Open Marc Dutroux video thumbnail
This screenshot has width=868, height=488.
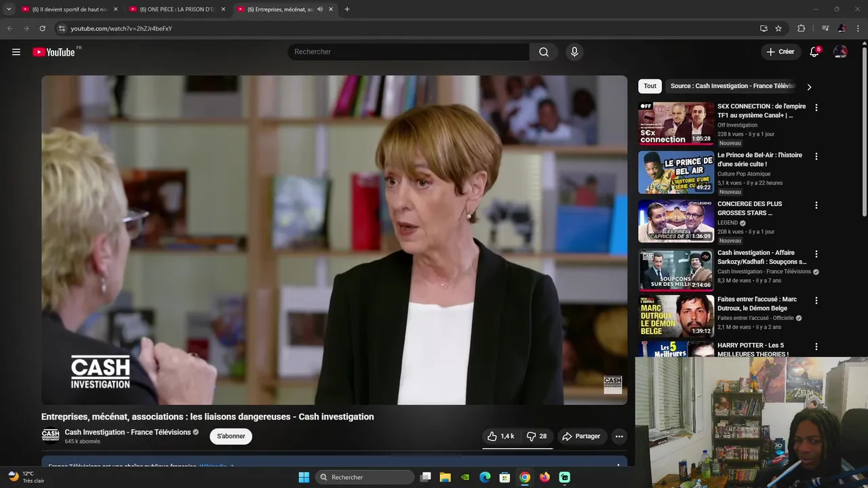[x=676, y=316]
